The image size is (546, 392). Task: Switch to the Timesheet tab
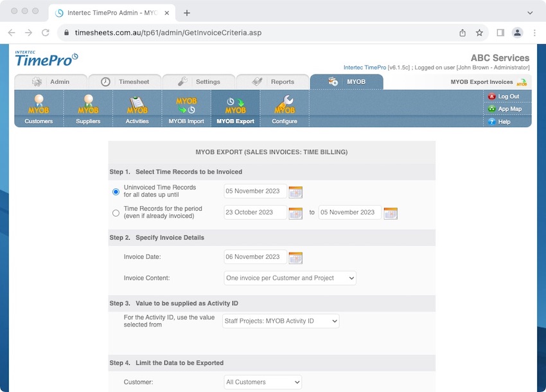(x=125, y=82)
